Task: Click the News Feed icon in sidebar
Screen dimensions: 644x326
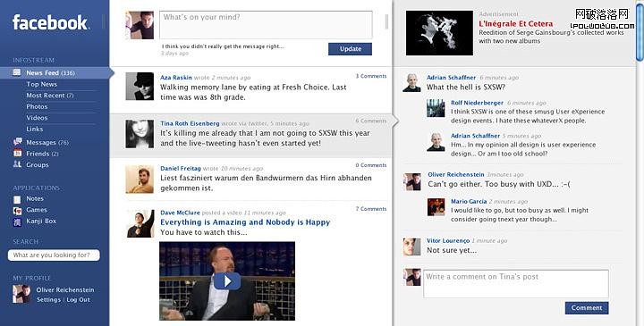Action: 17,72
